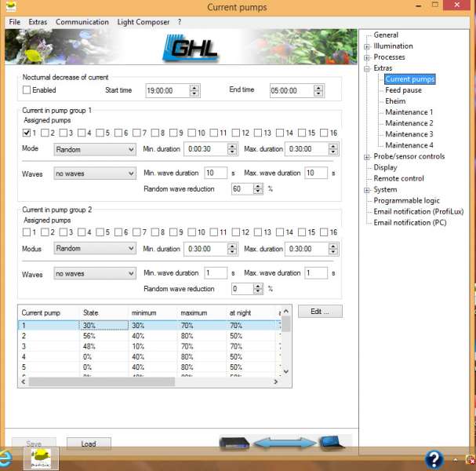The image size is (476, 471).
Task: Open the Communication menu
Action: point(82,22)
